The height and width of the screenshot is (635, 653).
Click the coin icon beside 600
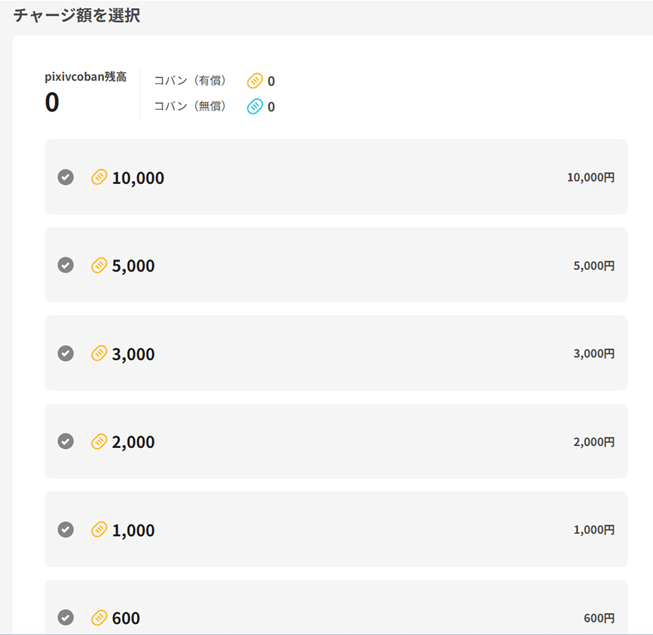[99, 617]
